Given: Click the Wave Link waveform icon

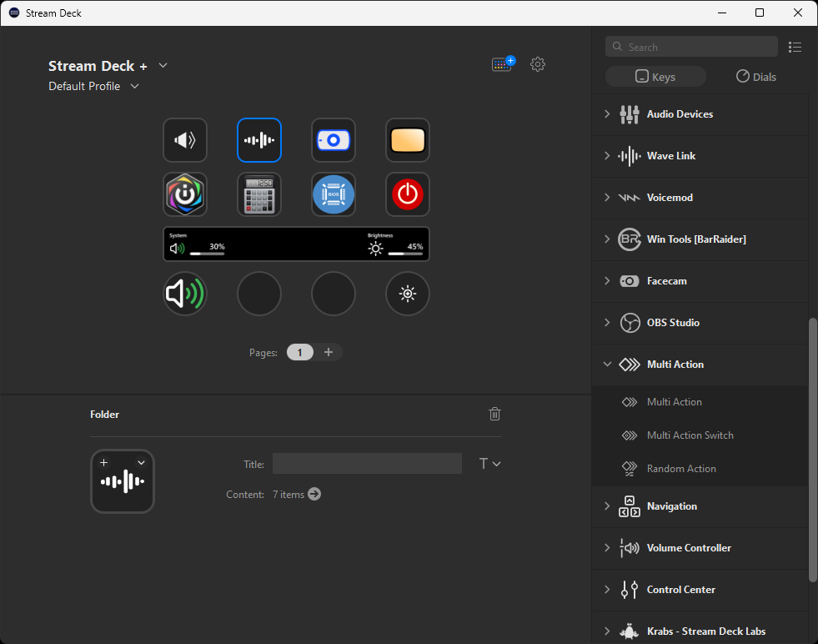Looking at the screenshot, I should coord(630,155).
